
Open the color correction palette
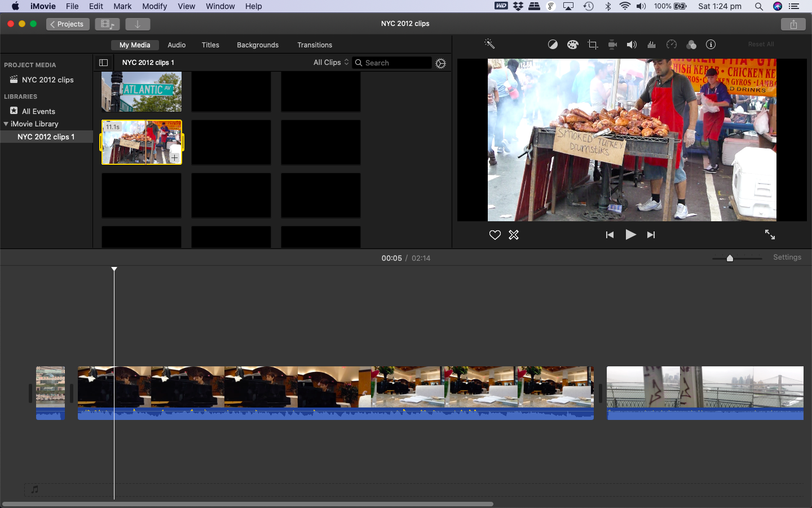[x=572, y=45]
